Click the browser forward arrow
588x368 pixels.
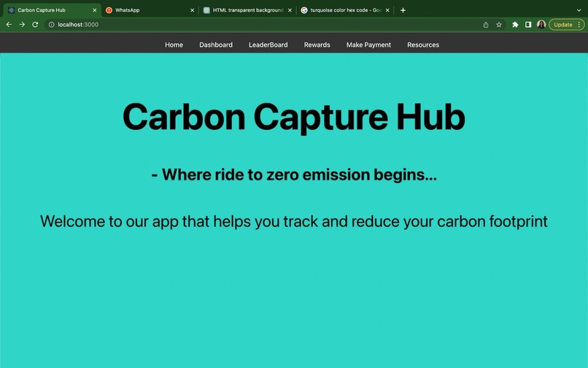pos(22,24)
